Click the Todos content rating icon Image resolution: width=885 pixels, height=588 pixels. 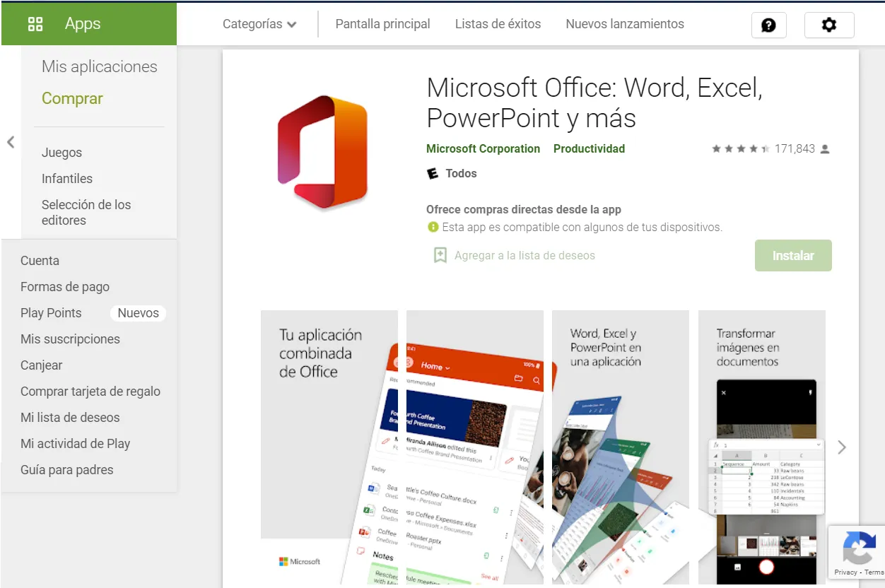(x=433, y=173)
